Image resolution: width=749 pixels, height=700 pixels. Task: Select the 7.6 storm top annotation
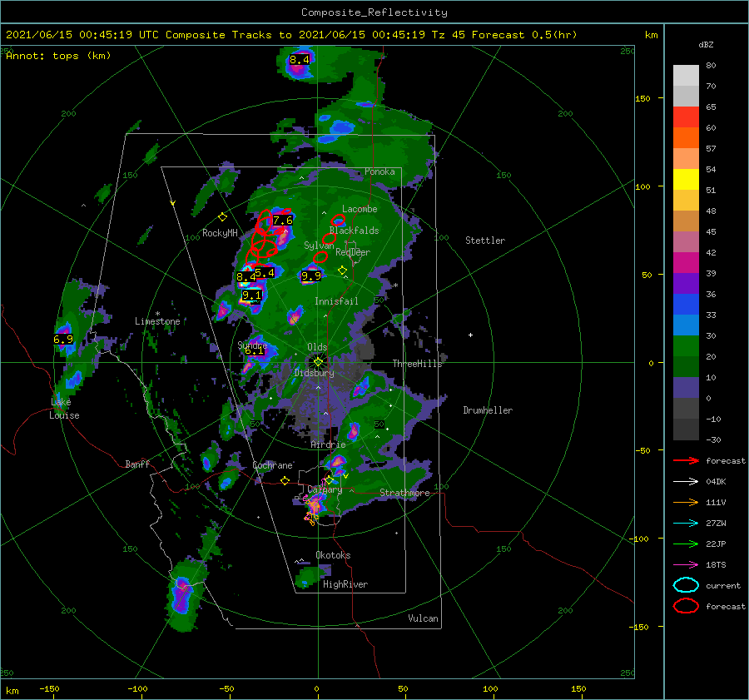click(x=283, y=221)
